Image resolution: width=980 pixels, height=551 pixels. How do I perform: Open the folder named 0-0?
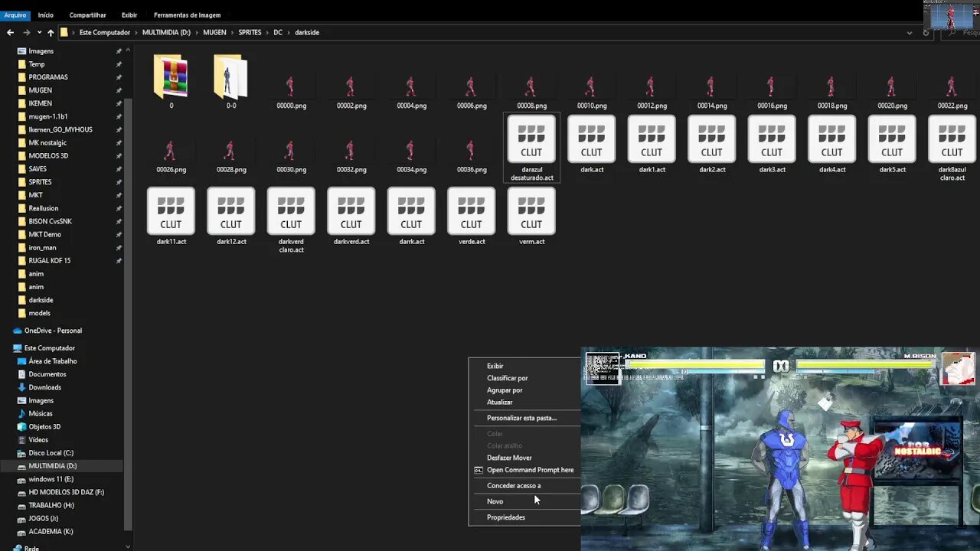(231, 82)
